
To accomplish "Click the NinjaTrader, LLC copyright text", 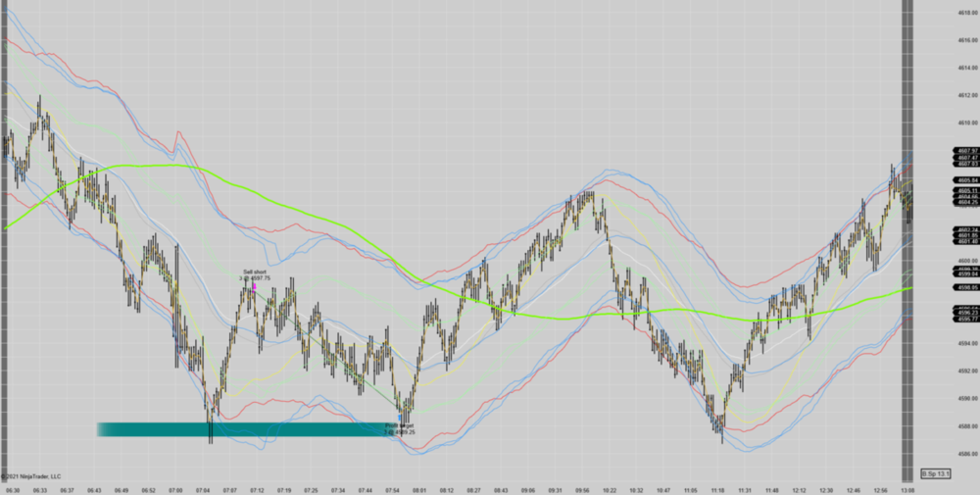I will 31,475.
